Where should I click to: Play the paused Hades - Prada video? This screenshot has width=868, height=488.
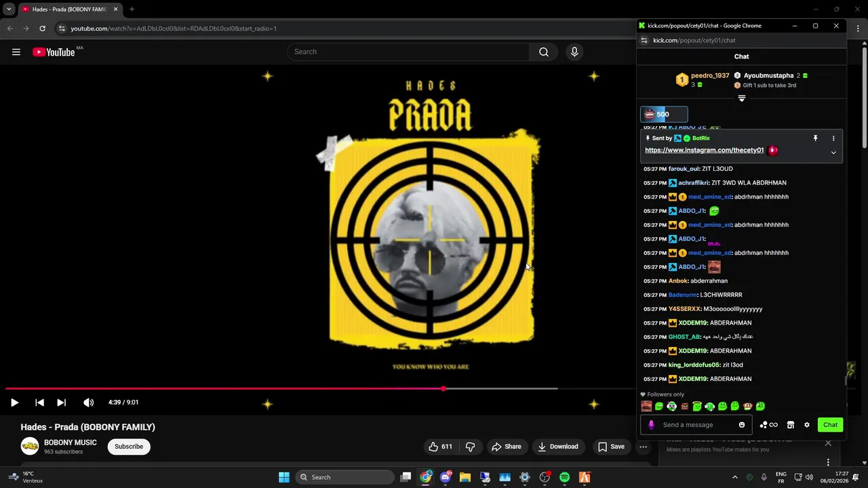(14, 402)
